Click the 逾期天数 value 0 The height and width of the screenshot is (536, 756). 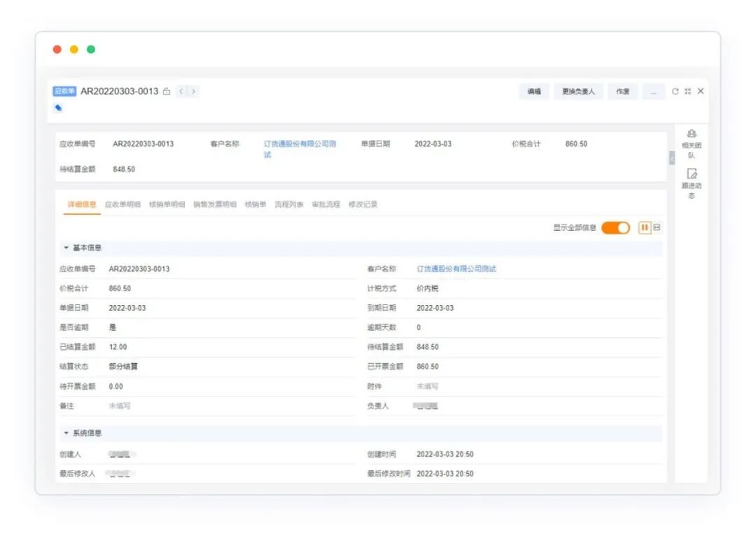tap(419, 327)
